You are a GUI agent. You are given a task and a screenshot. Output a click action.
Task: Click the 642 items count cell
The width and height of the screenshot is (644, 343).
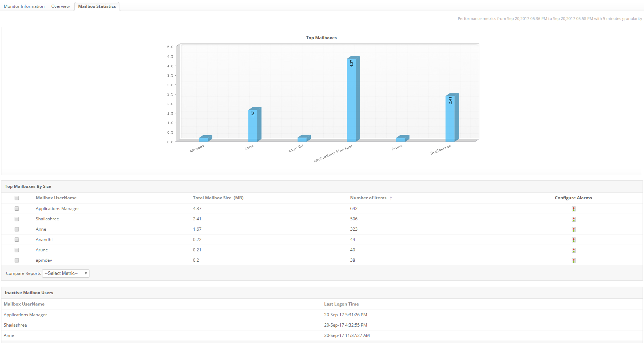tap(354, 209)
